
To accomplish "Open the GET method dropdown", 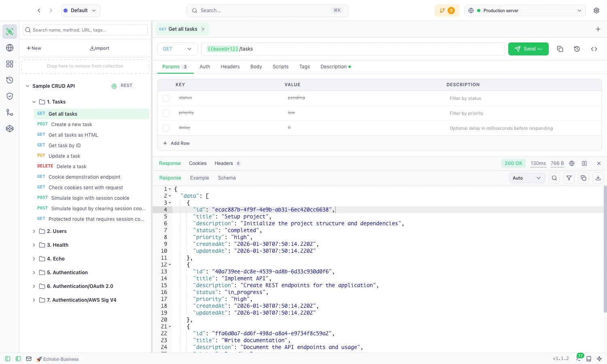I will [x=177, y=49].
